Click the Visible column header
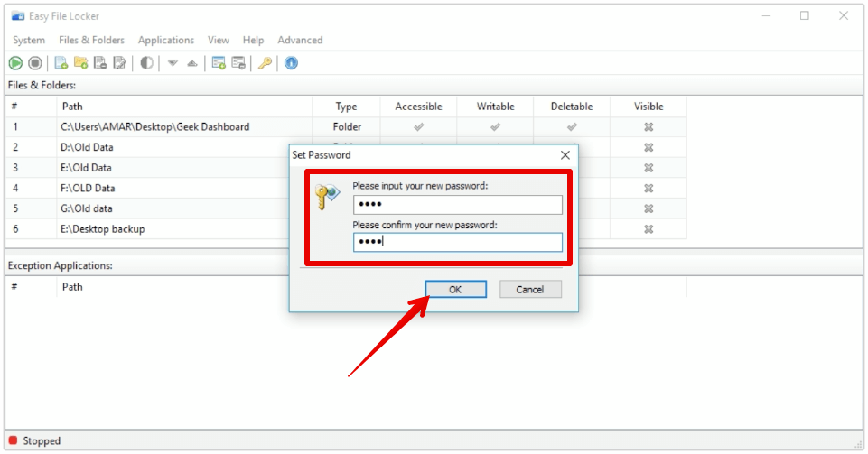This screenshot has height=454, width=868. coord(649,107)
